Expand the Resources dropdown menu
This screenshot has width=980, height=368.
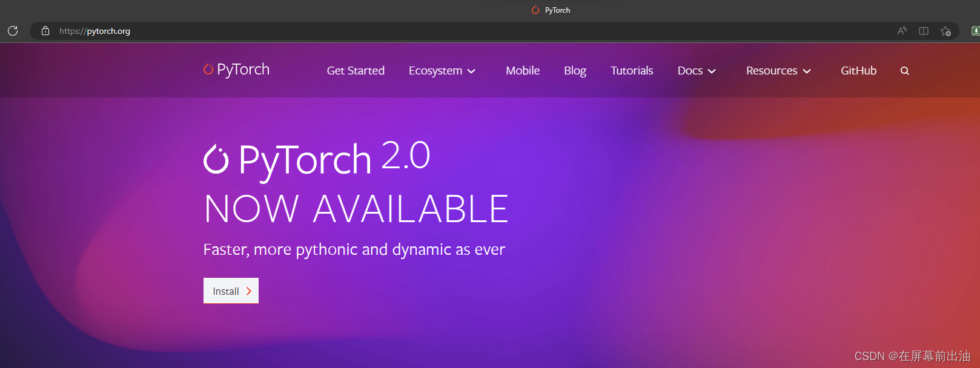778,71
